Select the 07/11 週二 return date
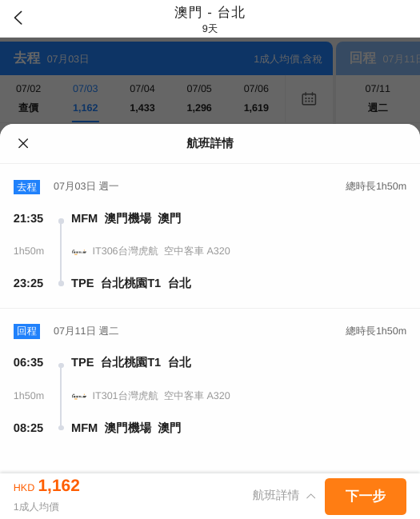The width and height of the screenshot is (420, 519). pyautogui.click(x=378, y=98)
